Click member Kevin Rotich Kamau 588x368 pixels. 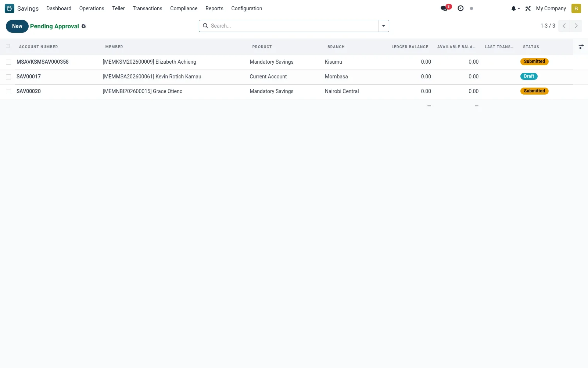point(152,77)
